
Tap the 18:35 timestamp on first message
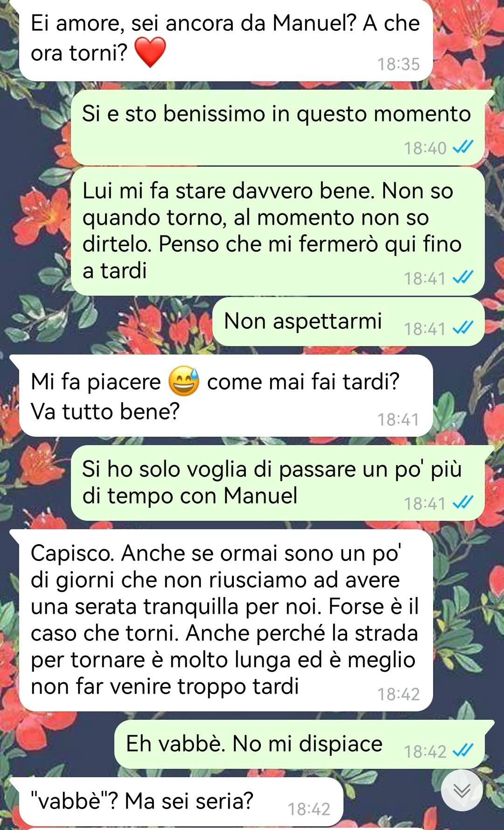[399, 64]
